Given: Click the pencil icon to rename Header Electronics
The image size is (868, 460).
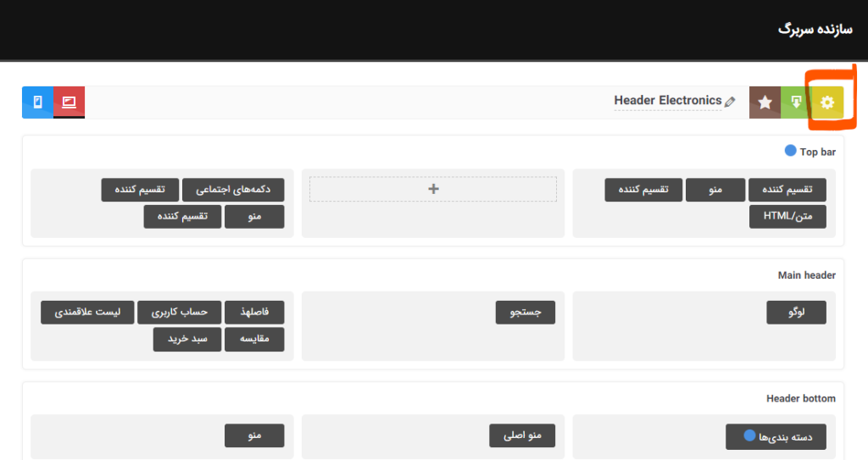Looking at the screenshot, I should 730,102.
